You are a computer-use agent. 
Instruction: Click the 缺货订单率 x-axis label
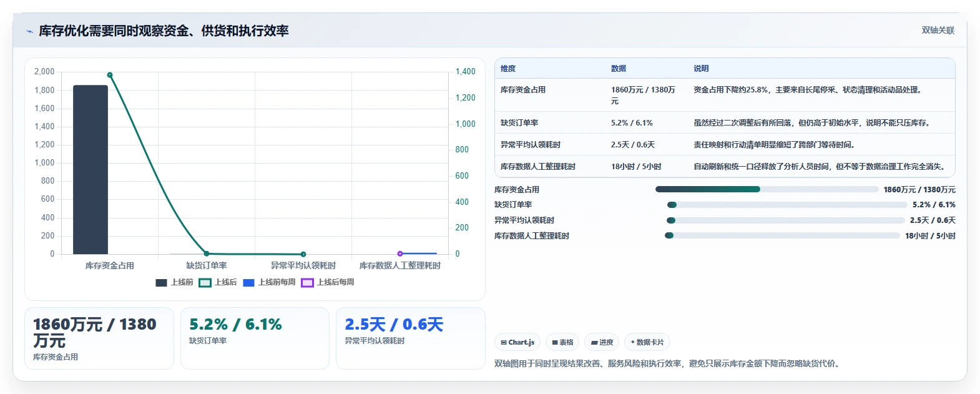coord(207,266)
